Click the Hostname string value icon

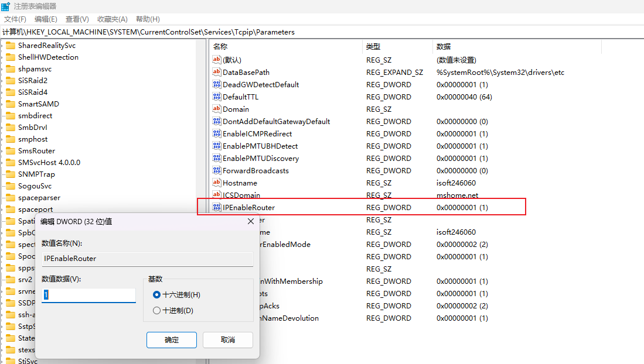click(216, 183)
